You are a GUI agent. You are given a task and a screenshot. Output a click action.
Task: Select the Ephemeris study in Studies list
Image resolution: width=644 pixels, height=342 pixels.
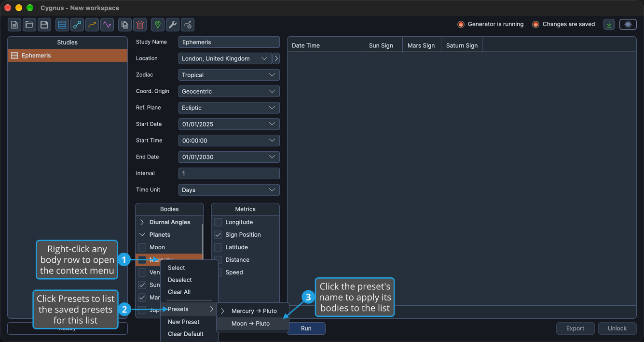click(x=68, y=56)
